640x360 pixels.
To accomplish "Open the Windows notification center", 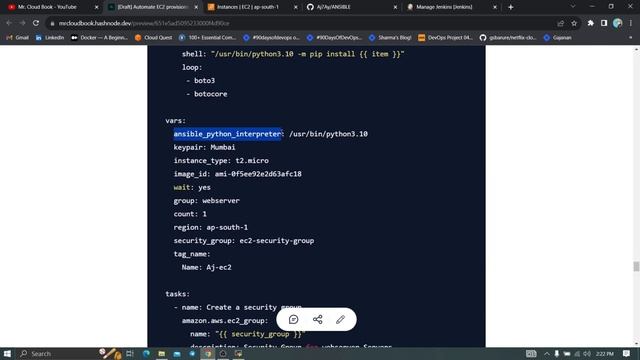I will click(627, 353).
